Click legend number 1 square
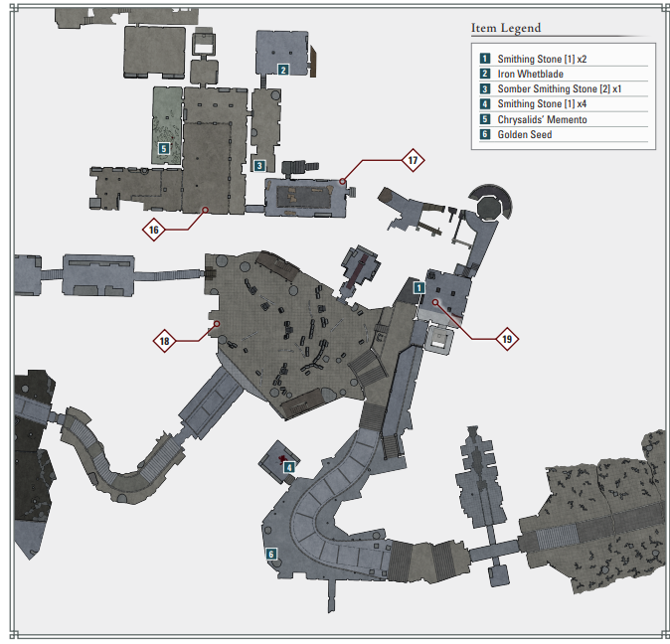The width and height of the screenshot is (670, 644). [x=485, y=59]
